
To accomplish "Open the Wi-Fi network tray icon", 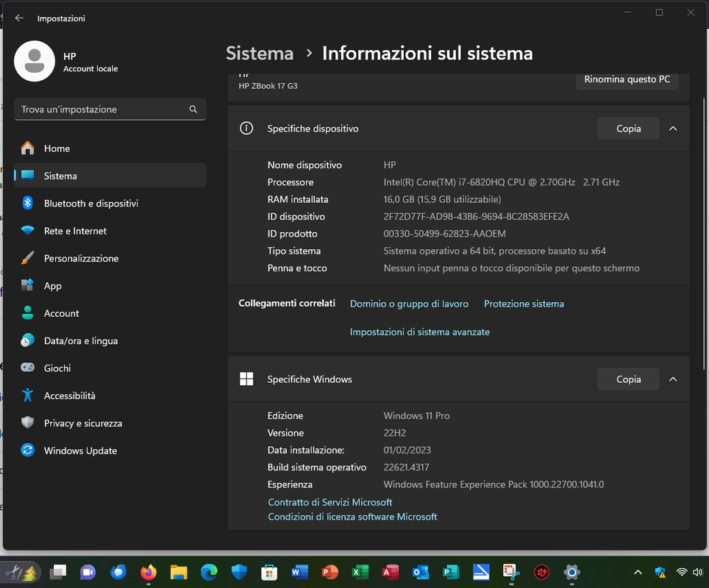I will point(681,573).
